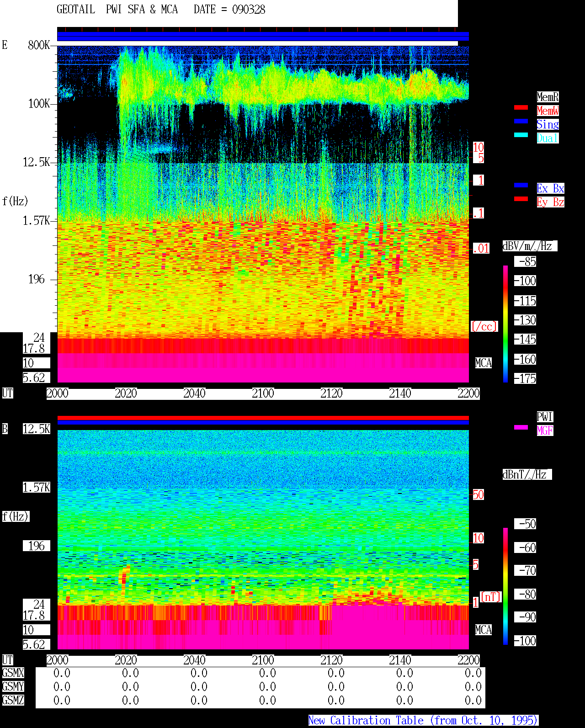Image resolution: width=585 pixels, height=728 pixels.
Task: Click the GEOTAIL PWI SFA & MCA title
Action: tap(117, 10)
